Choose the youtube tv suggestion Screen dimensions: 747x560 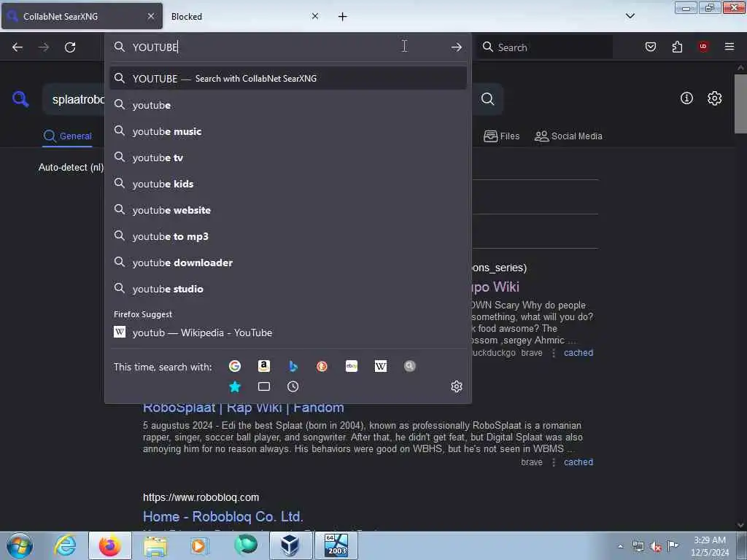point(288,157)
